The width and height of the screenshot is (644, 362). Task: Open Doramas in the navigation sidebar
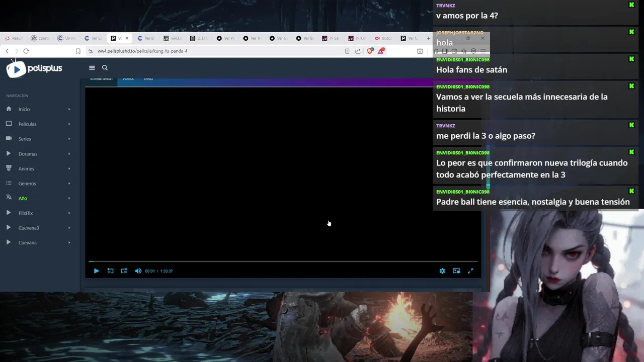pyautogui.click(x=28, y=154)
